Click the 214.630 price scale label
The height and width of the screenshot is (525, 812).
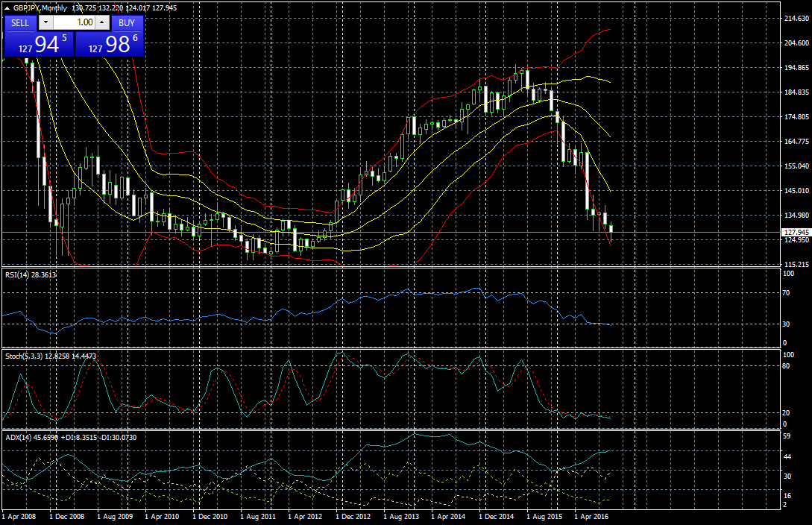pos(793,18)
